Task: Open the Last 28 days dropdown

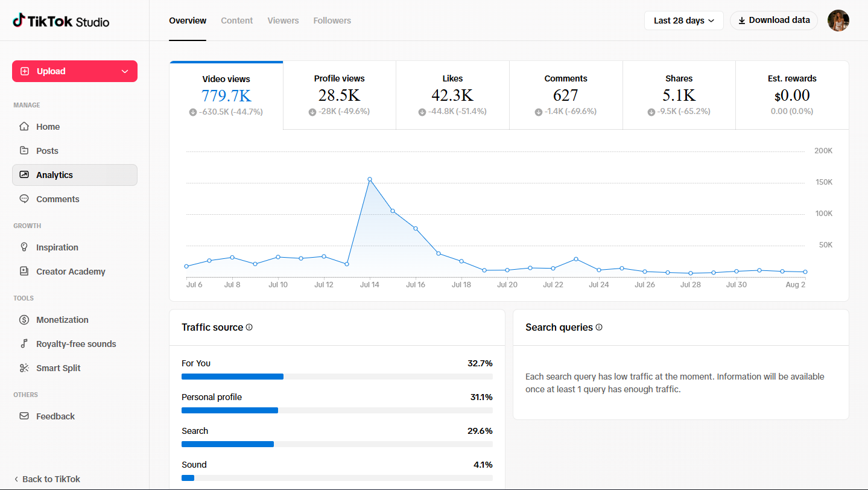Action: tap(684, 21)
